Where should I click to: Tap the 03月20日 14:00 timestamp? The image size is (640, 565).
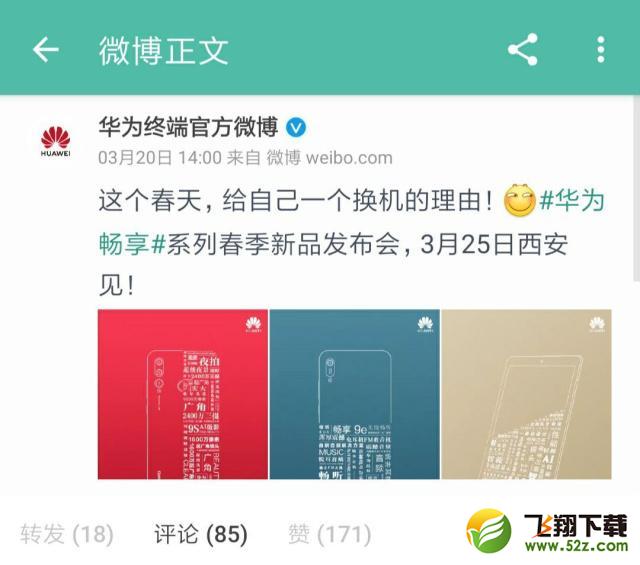coord(160,158)
